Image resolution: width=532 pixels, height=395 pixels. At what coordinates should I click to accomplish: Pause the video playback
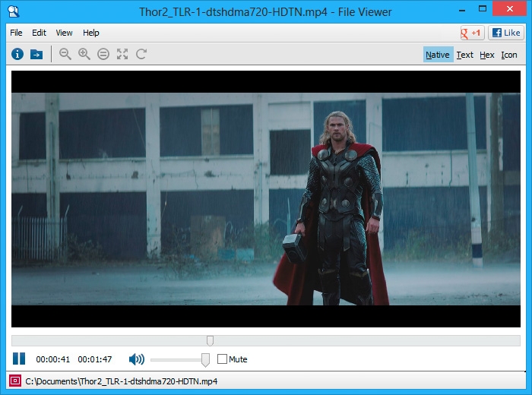[x=19, y=359]
